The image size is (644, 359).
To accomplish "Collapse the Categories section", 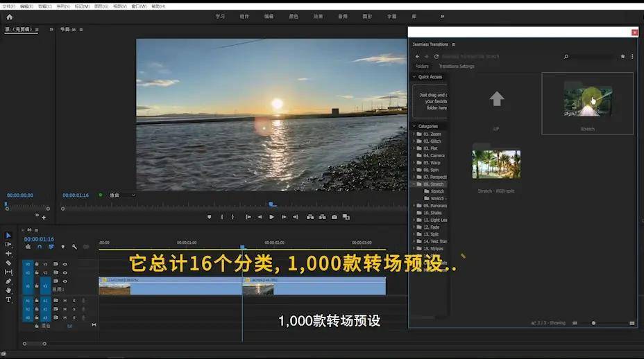I will [414, 126].
